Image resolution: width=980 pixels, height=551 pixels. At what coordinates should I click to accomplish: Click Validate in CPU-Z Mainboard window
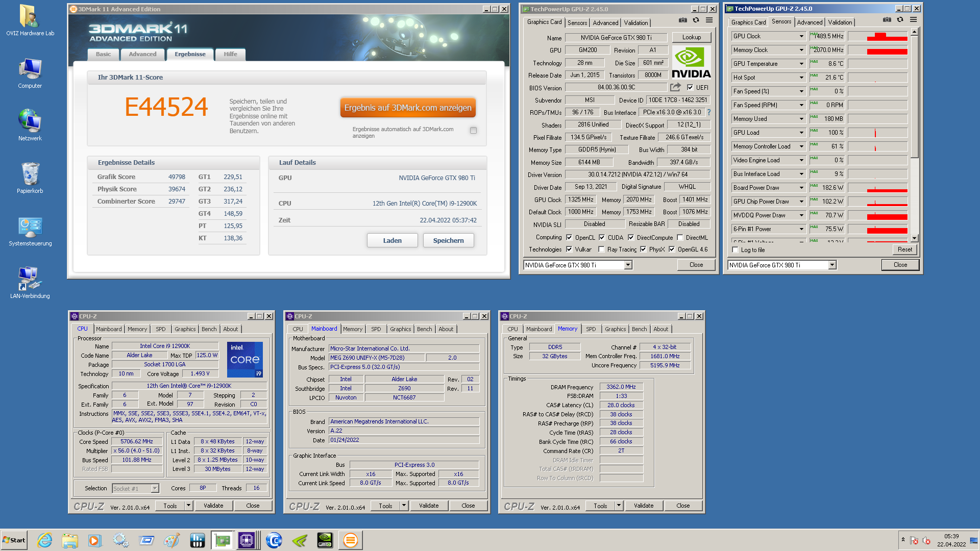pyautogui.click(x=428, y=506)
